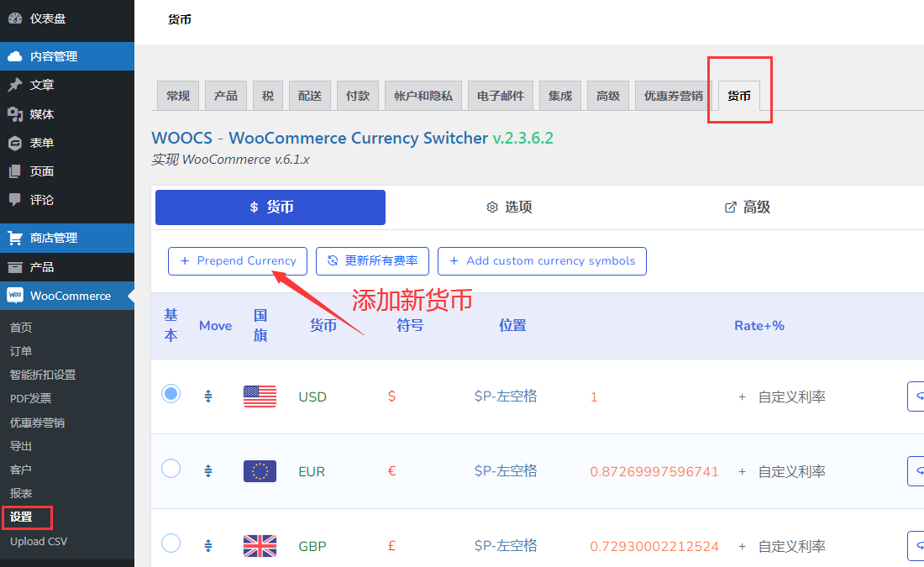Open the 集成 tab
This screenshot has height=567, width=924.
(x=559, y=96)
